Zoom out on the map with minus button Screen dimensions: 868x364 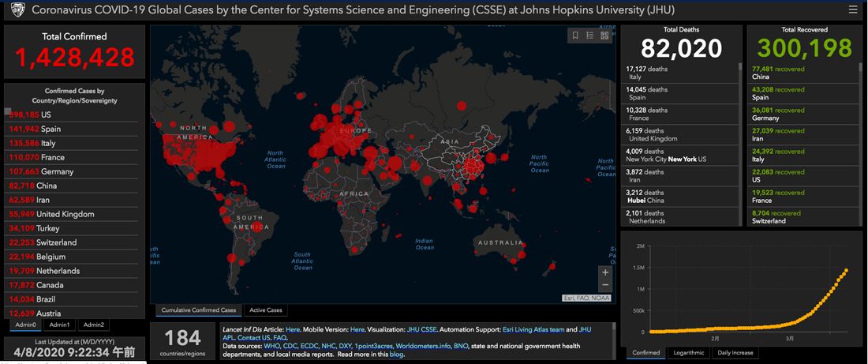click(605, 285)
